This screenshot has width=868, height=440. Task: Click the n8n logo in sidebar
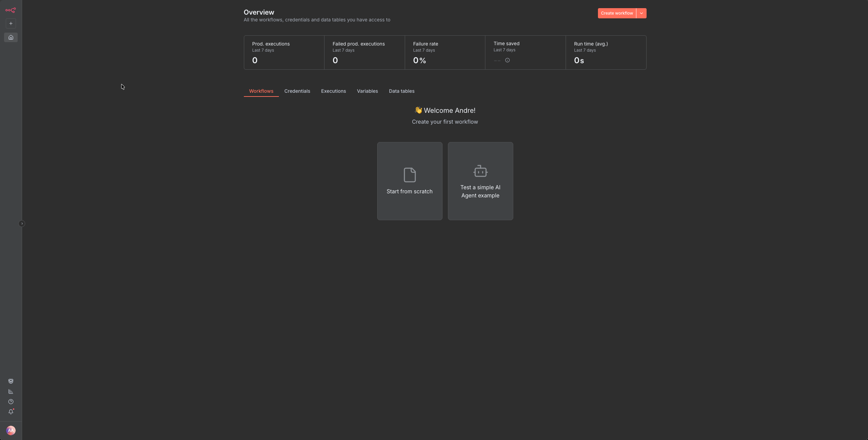pyautogui.click(x=11, y=10)
